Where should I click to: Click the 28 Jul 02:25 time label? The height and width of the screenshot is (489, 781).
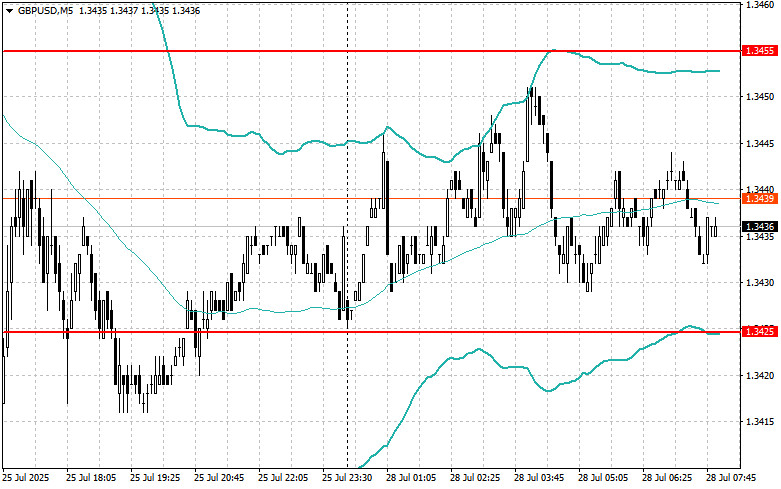tap(475, 478)
